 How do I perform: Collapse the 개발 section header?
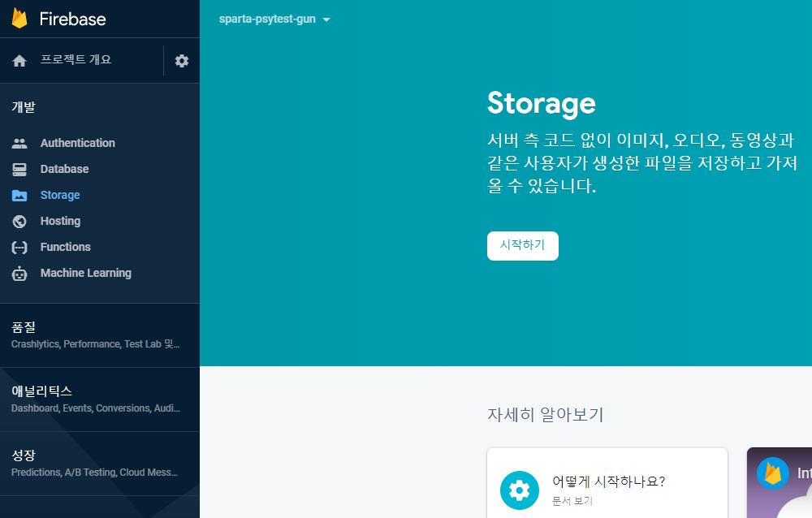click(x=24, y=107)
